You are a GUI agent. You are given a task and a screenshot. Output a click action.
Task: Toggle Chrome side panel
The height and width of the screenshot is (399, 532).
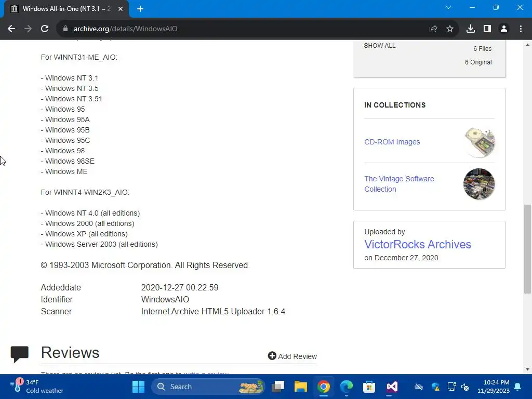pyautogui.click(x=487, y=29)
